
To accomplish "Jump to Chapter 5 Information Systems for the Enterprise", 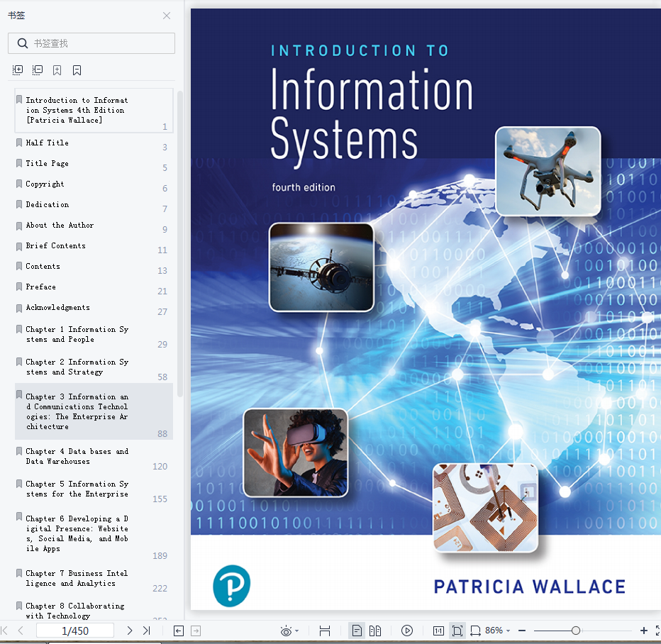I will pos(94,490).
